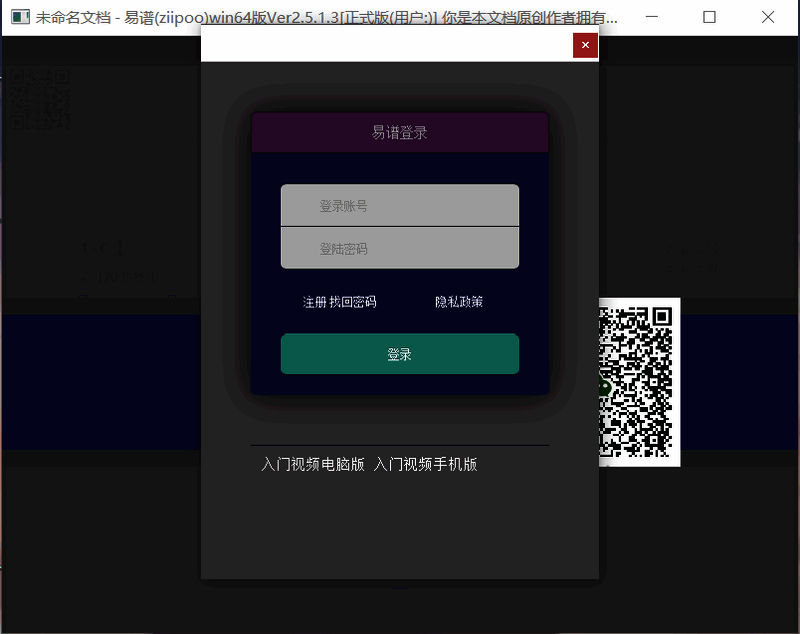Click the app icon in the title bar
Viewport: 800px width, 634px height.
(x=20, y=17)
